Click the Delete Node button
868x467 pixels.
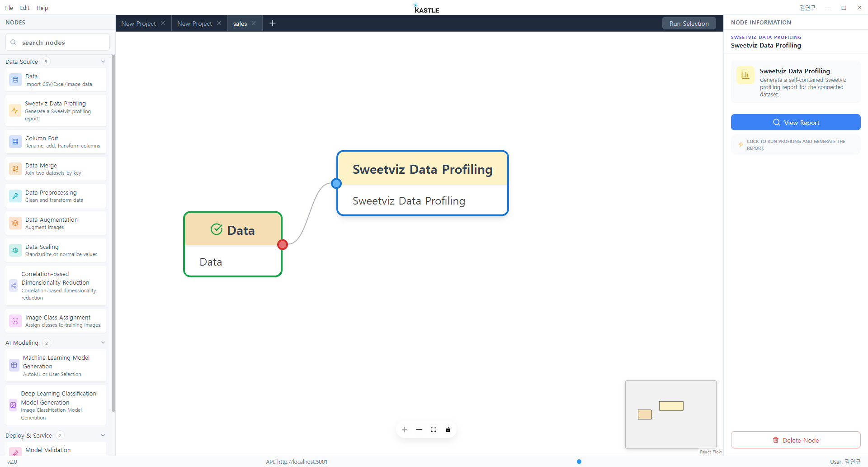796,440
